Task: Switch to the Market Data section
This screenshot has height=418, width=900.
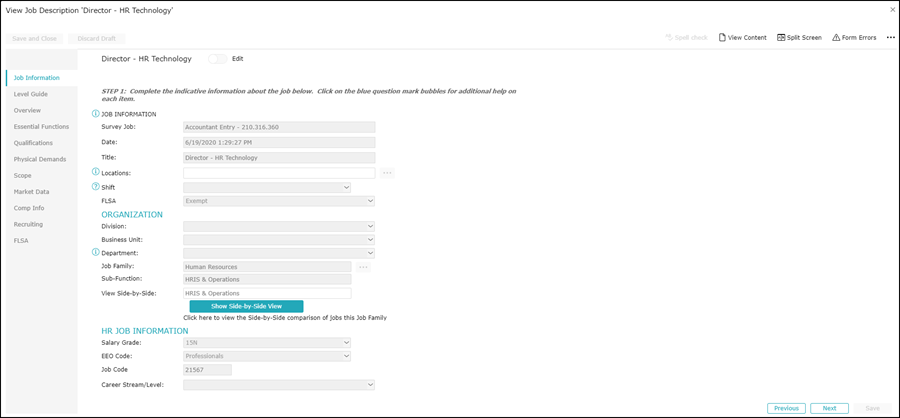Action: (x=31, y=191)
